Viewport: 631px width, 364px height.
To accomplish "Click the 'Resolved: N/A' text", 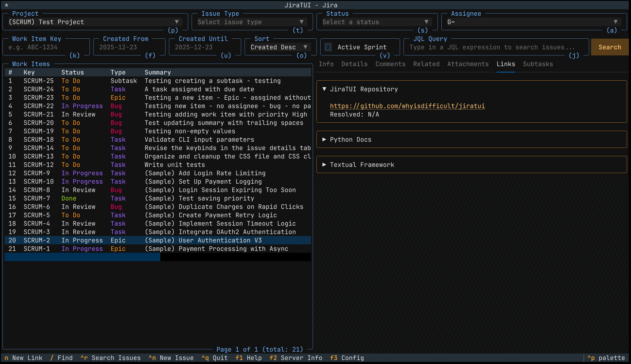I will point(354,114).
